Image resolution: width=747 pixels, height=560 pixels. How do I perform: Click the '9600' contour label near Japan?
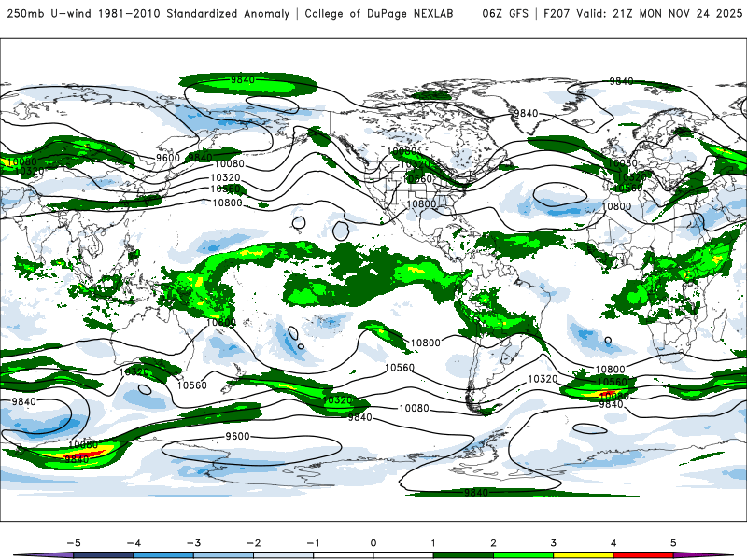[168, 158]
